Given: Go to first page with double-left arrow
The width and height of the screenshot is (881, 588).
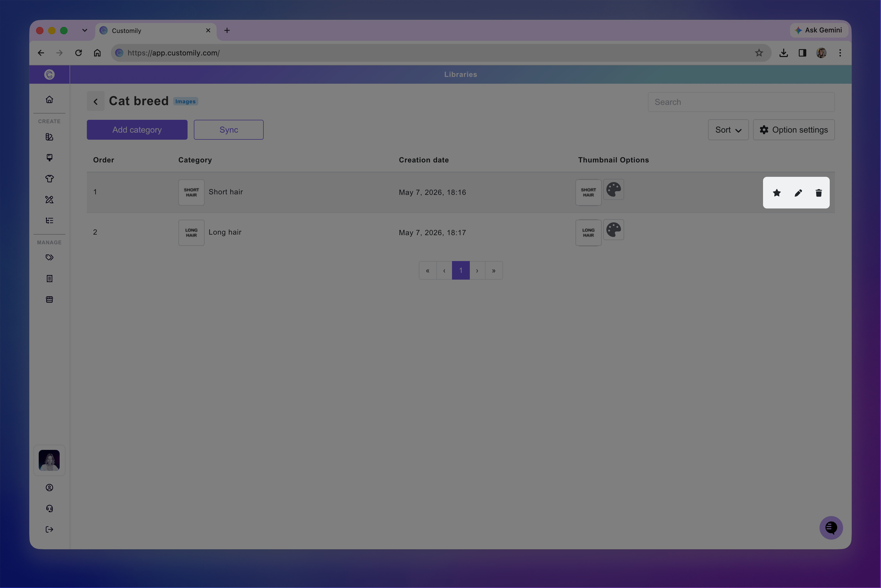Looking at the screenshot, I should [428, 270].
